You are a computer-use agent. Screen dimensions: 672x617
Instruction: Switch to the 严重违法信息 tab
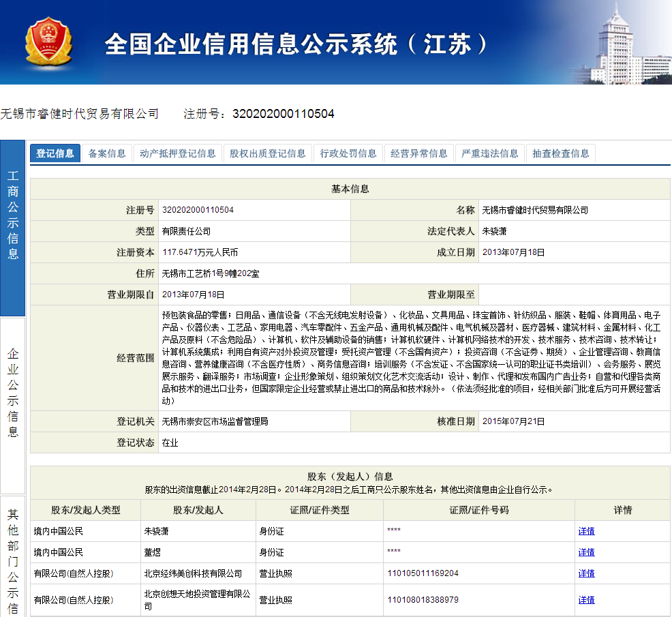coord(489,153)
